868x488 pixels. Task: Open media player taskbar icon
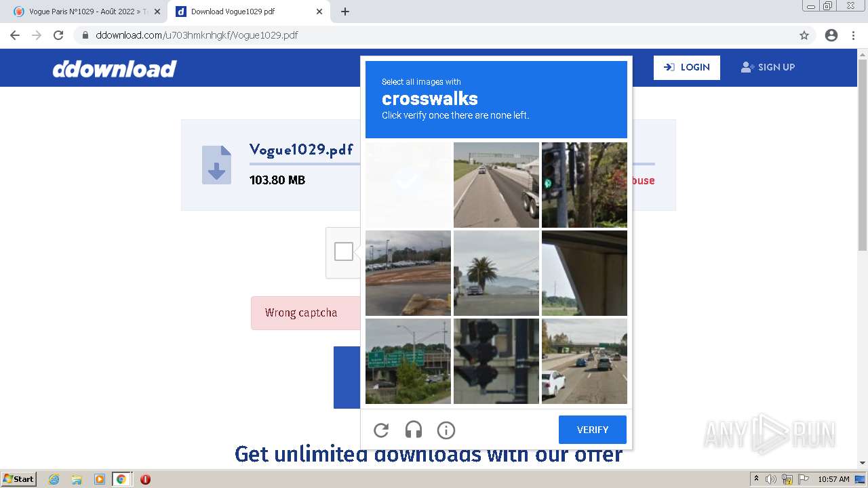(x=99, y=479)
